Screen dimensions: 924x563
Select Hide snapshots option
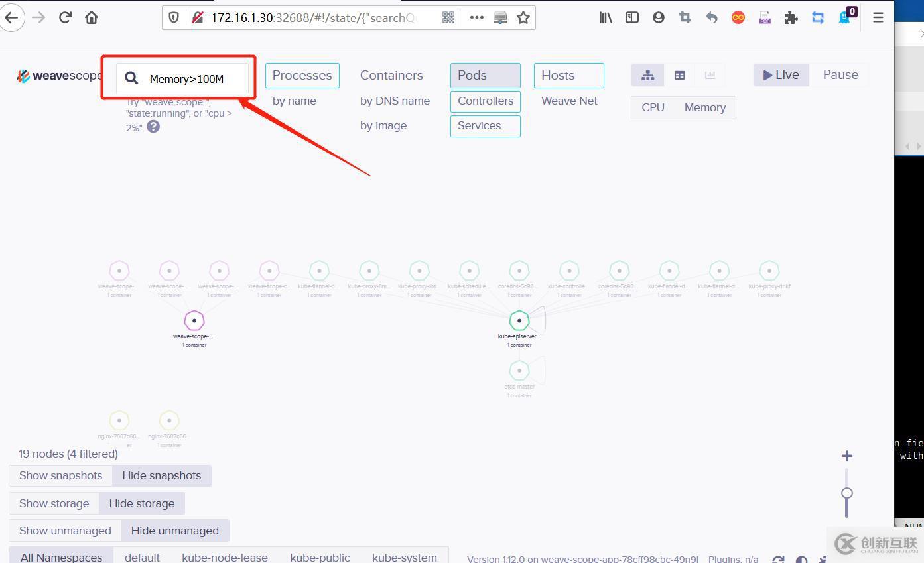click(x=161, y=475)
